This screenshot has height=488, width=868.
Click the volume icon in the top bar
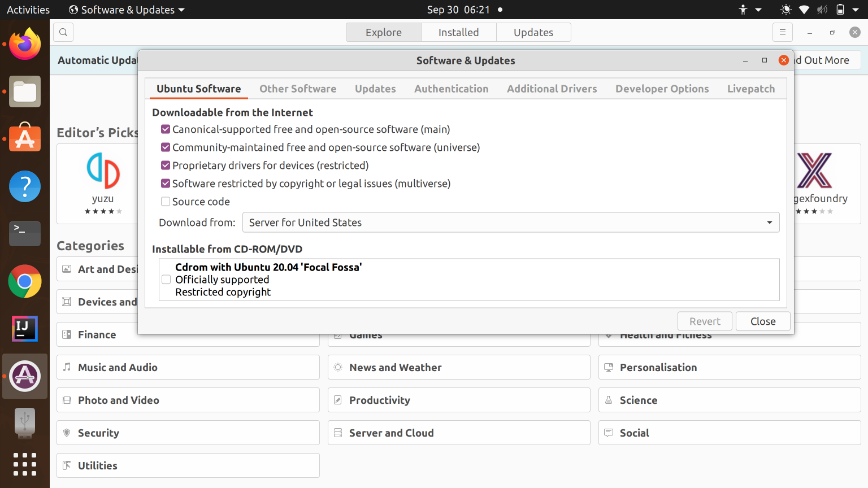tap(822, 9)
